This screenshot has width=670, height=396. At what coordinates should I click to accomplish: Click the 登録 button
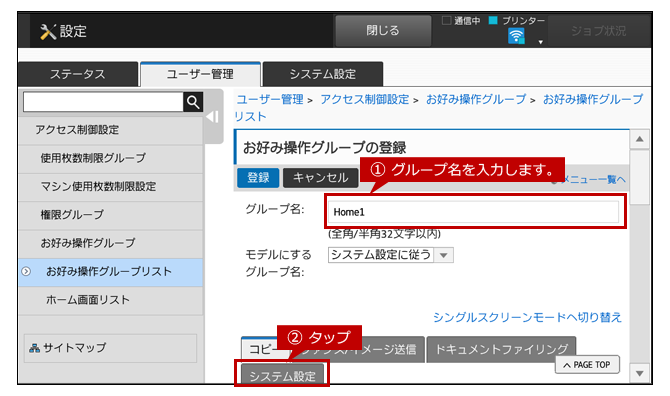pos(258,177)
